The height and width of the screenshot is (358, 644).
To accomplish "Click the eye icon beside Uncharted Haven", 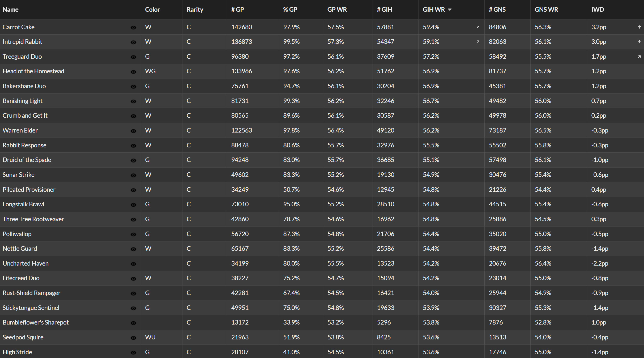I will pos(133,264).
